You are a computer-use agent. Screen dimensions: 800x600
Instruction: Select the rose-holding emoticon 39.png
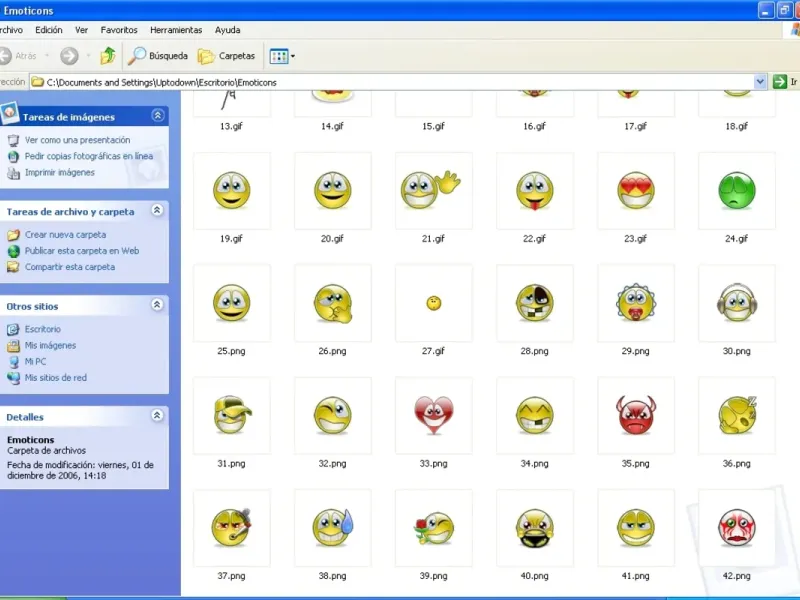(434, 528)
